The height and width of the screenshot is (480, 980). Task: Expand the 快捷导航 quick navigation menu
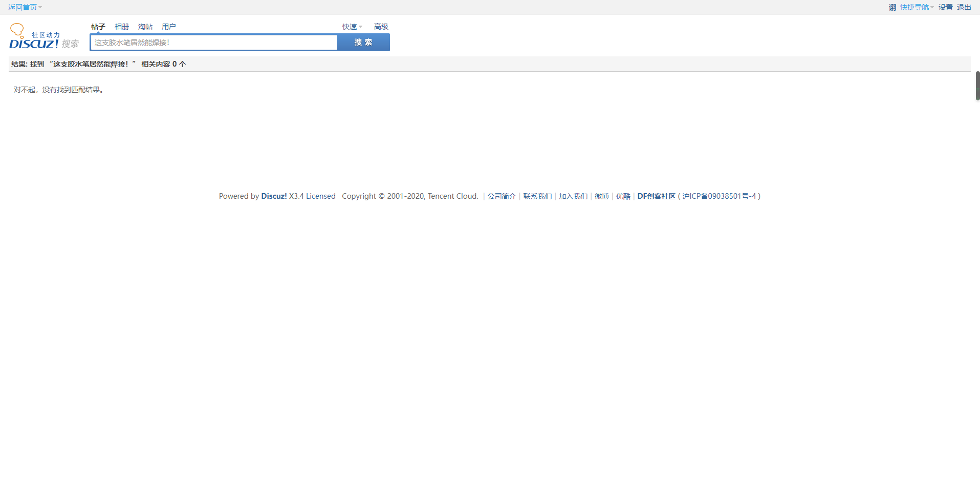[x=917, y=7]
